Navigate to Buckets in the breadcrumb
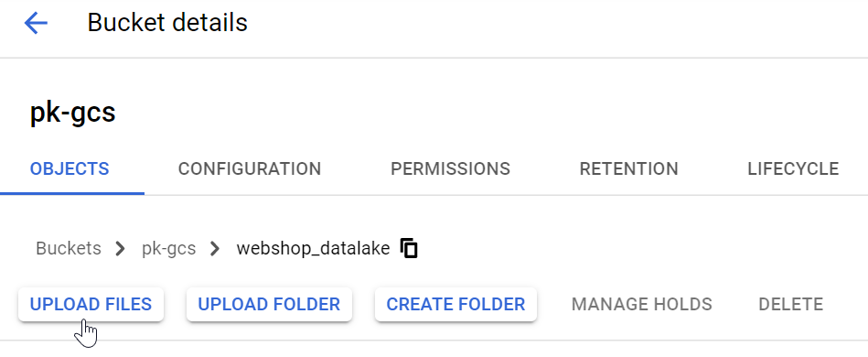 pyautogui.click(x=69, y=248)
